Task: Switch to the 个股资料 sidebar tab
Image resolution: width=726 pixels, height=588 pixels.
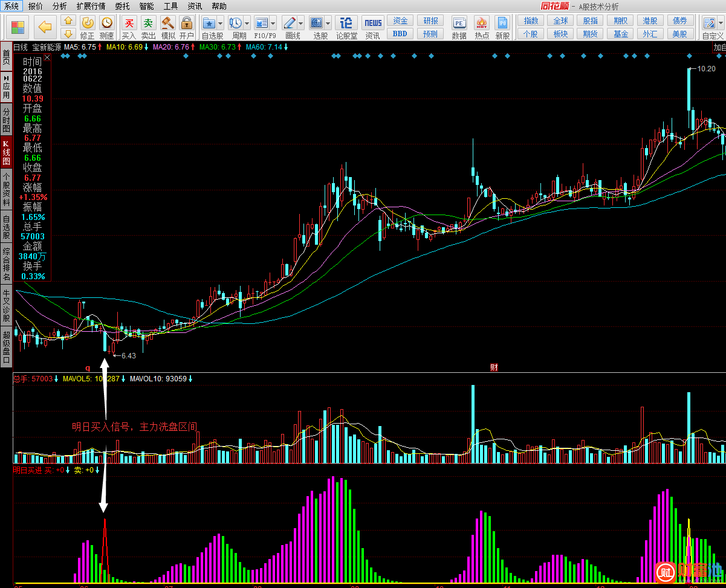Action: click(6, 190)
